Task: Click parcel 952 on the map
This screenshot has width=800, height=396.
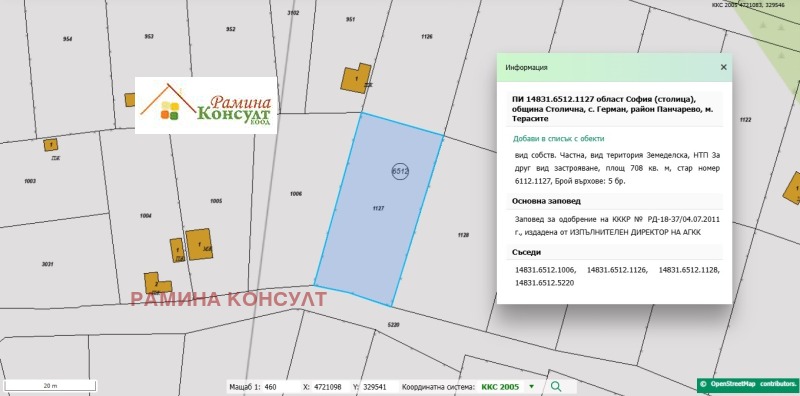Action: (231, 29)
